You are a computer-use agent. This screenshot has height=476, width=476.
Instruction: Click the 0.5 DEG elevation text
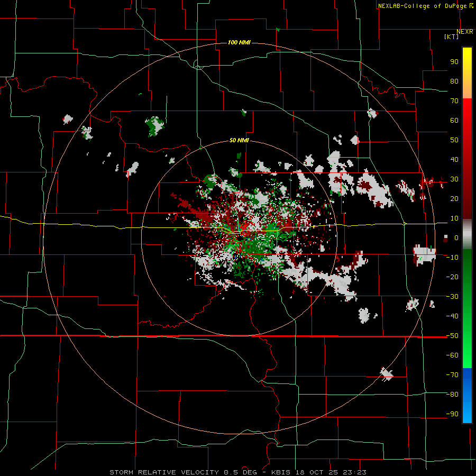click(241, 472)
